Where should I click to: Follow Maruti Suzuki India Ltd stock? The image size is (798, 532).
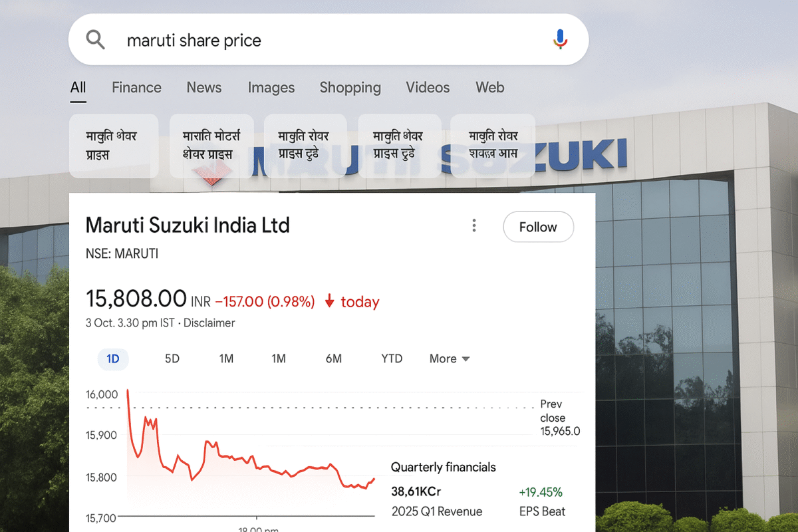[x=538, y=227]
